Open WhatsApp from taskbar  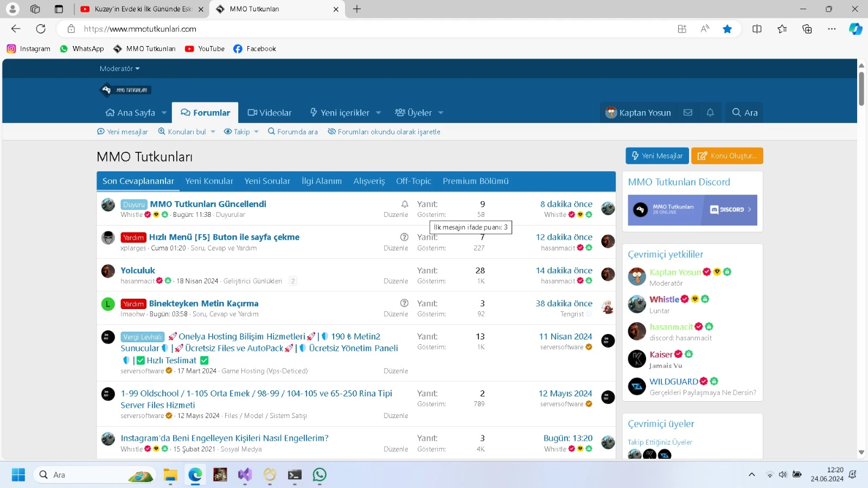(x=320, y=475)
